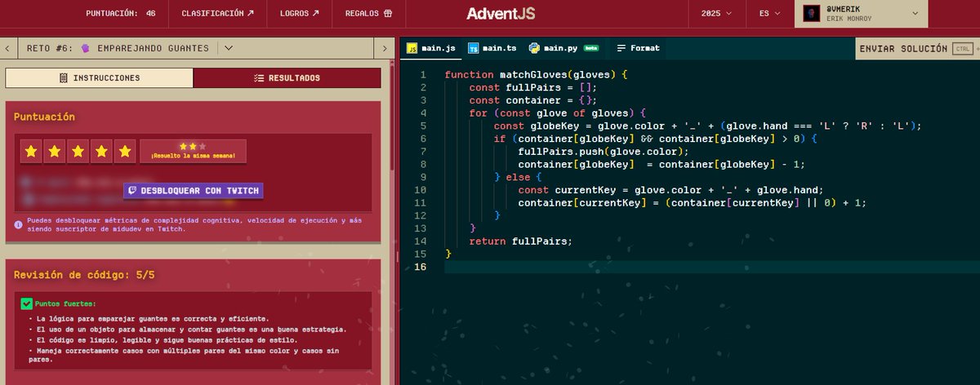This screenshot has width=980, height=385.
Task: Click the Puntuación: 46 score text
Action: [x=121, y=13]
